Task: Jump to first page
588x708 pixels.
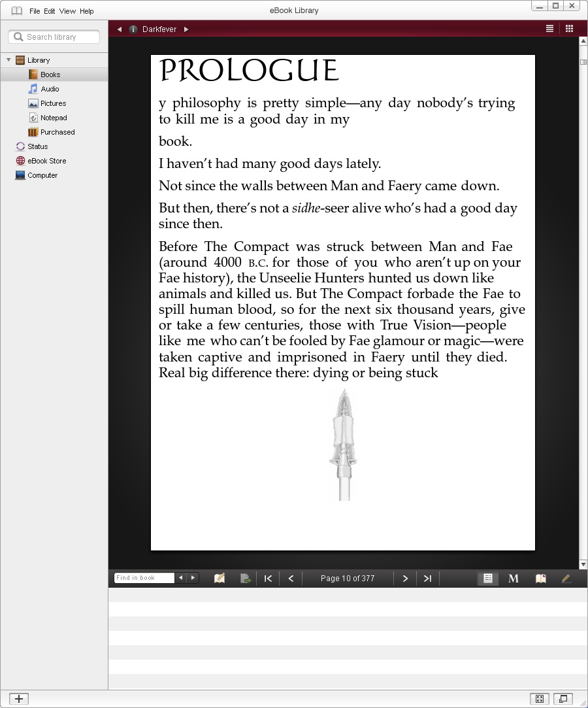Action: tap(268, 579)
